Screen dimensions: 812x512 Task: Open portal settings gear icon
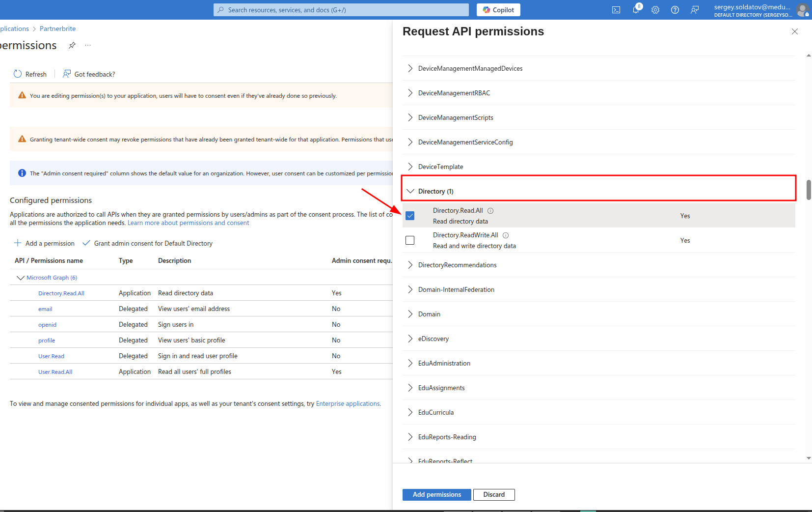[x=655, y=10]
